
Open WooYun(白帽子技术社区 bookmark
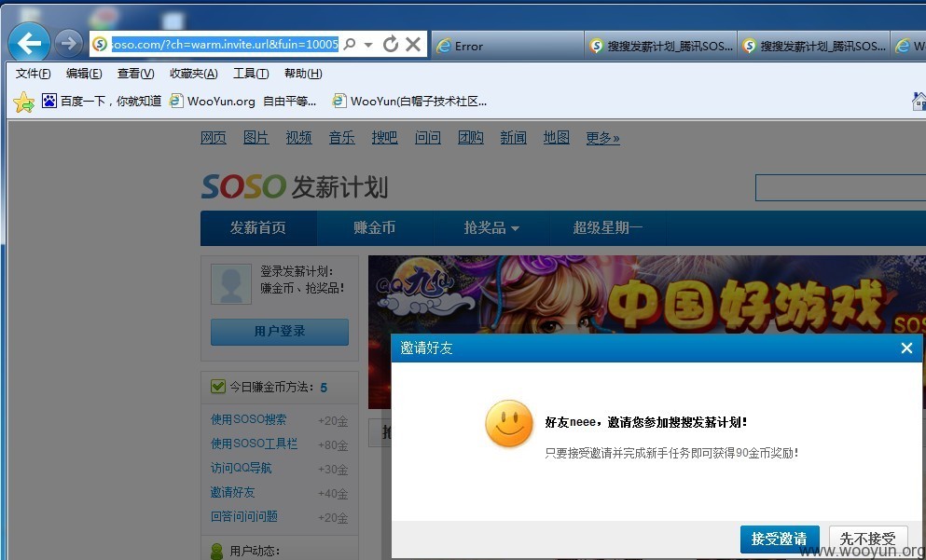(410, 102)
